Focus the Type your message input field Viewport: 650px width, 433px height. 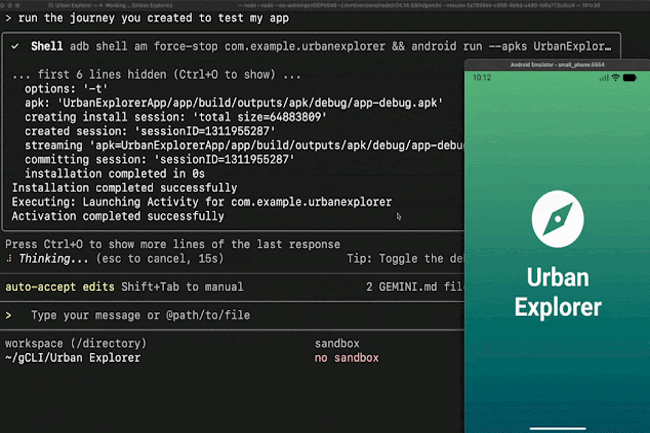[x=140, y=316]
